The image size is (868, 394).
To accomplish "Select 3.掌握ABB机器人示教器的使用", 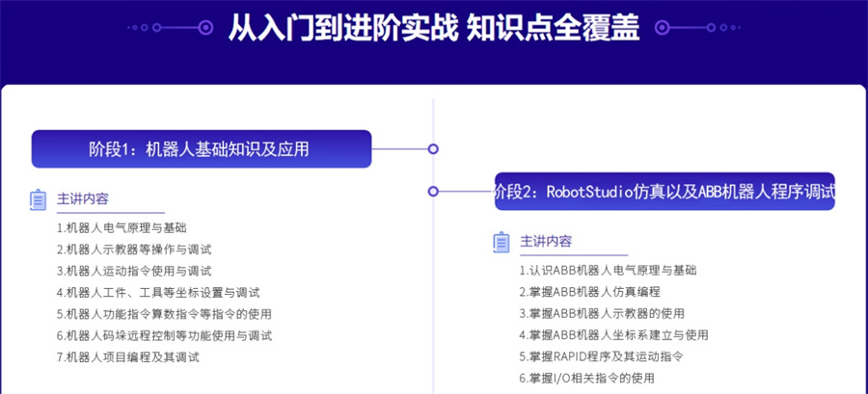I will [x=602, y=313].
